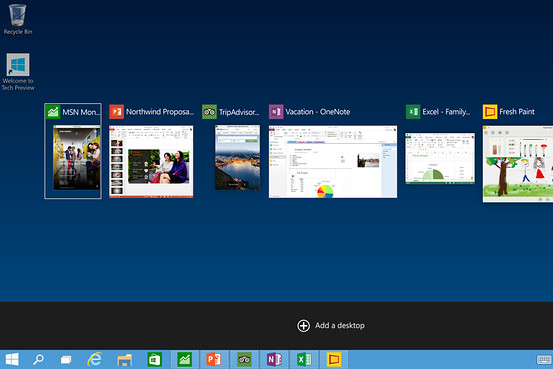Viewport: 553px width, 369px height.
Task: Open the Recycle Bin desktop icon
Action: pyautogui.click(x=18, y=19)
